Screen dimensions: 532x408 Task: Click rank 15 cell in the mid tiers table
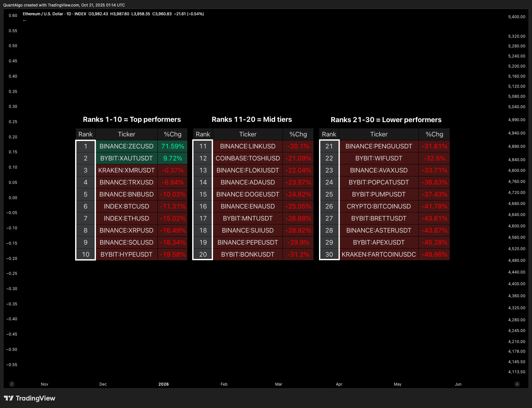(203, 194)
